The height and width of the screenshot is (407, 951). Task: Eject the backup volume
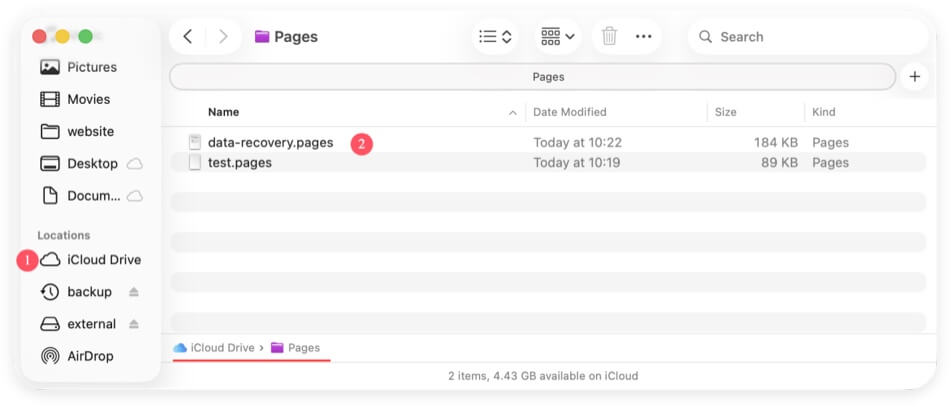[x=134, y=292]
